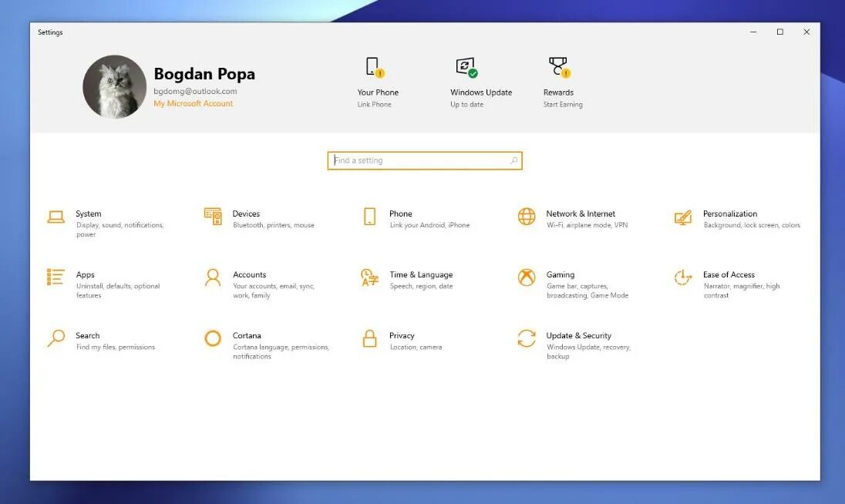Click the Your Phone header icon

pos(375,67)
